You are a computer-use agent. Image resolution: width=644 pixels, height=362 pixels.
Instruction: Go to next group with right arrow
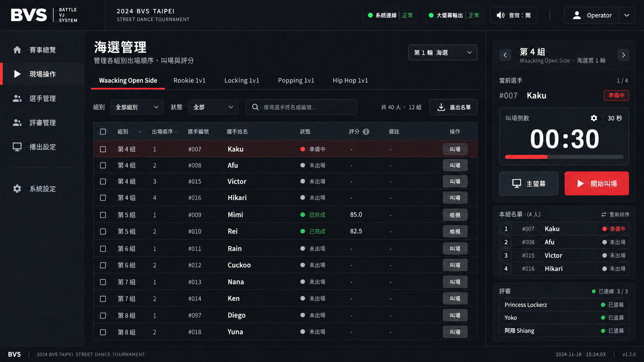click(x=623, y=55)
